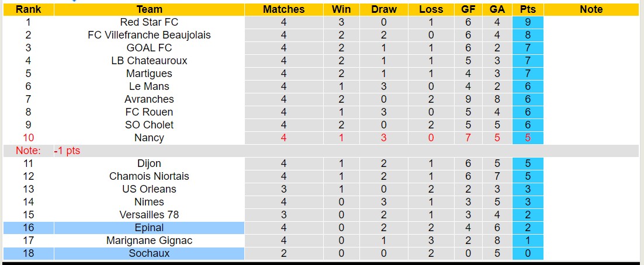Open Marignane Gignac team entry

pyautogui.click(x=149, y=240)
